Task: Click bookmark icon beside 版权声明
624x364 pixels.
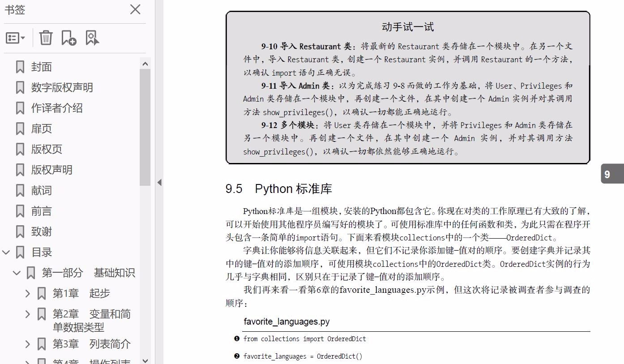Action: [x=20, y=170]
